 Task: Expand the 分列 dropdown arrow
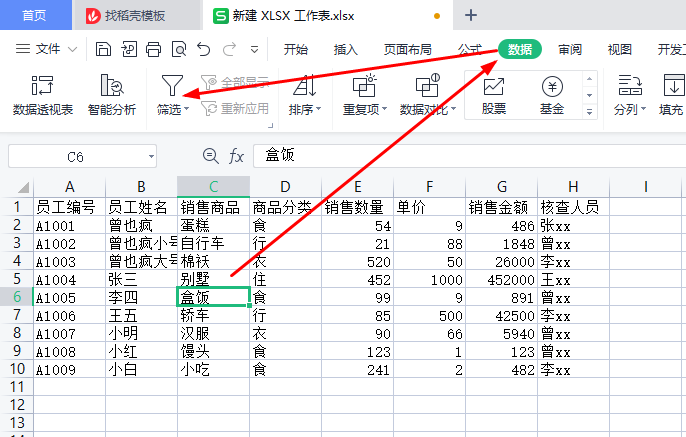point(643,109)
